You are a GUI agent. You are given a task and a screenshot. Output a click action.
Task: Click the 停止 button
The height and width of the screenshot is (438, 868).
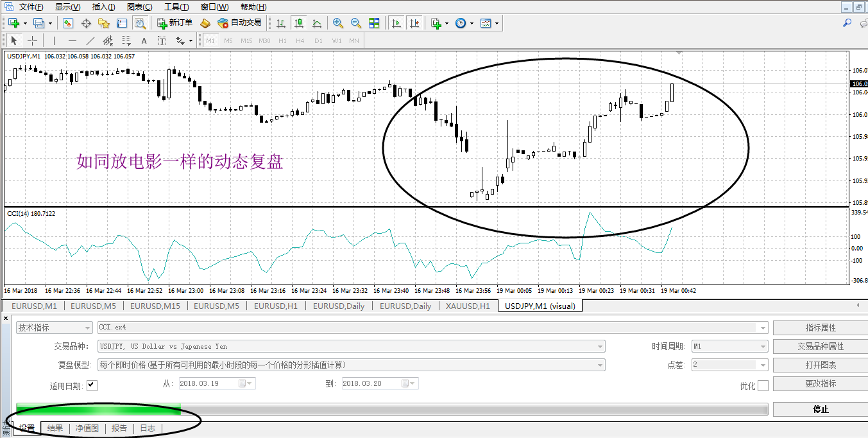[x=821, y=409]
